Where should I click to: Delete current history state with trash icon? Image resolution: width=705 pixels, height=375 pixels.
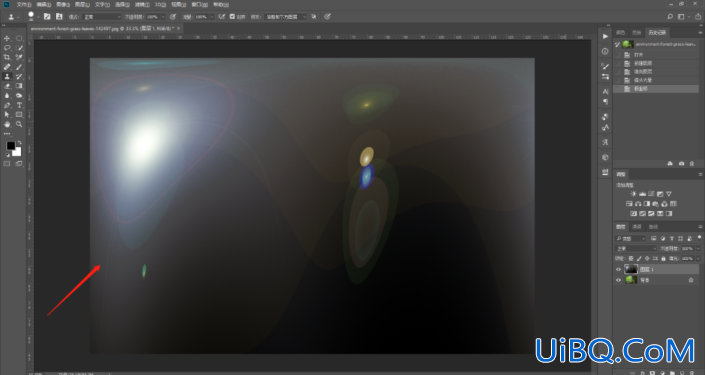tap(692, 164)
